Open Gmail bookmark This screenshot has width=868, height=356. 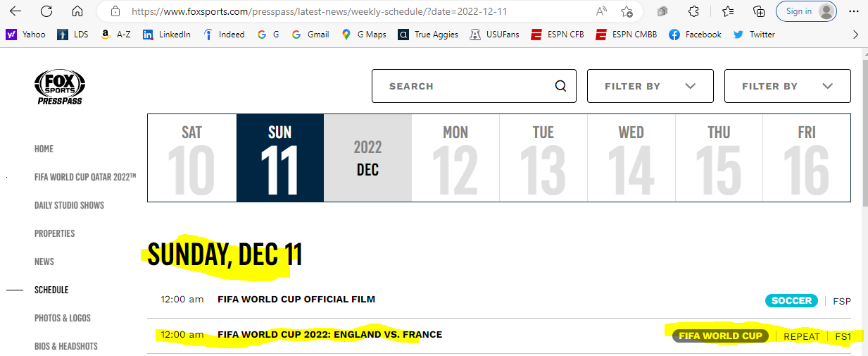click(310, 35)
